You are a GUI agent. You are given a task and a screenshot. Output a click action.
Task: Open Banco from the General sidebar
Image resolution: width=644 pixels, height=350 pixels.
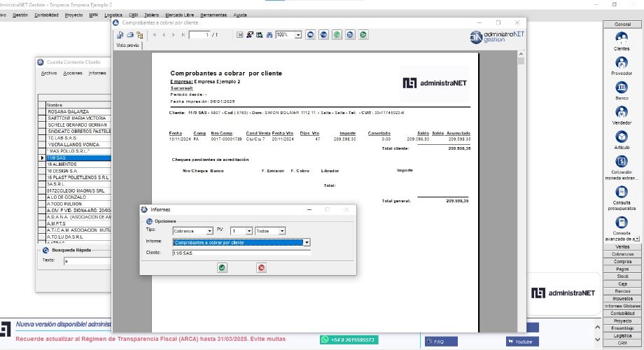tap(622, 90)
